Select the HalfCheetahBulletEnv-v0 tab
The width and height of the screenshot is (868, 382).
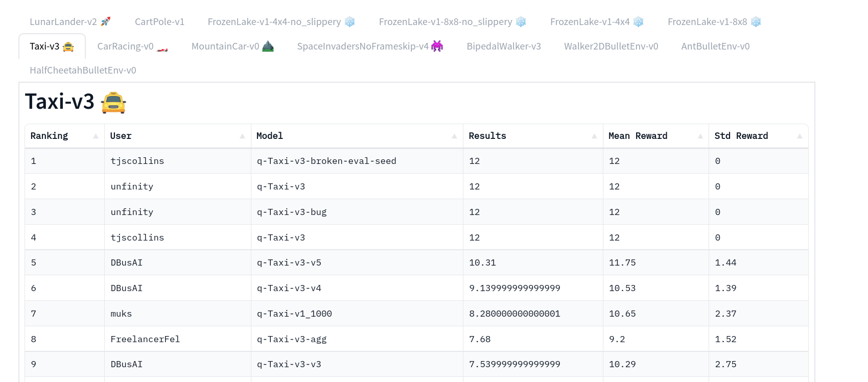83,70
